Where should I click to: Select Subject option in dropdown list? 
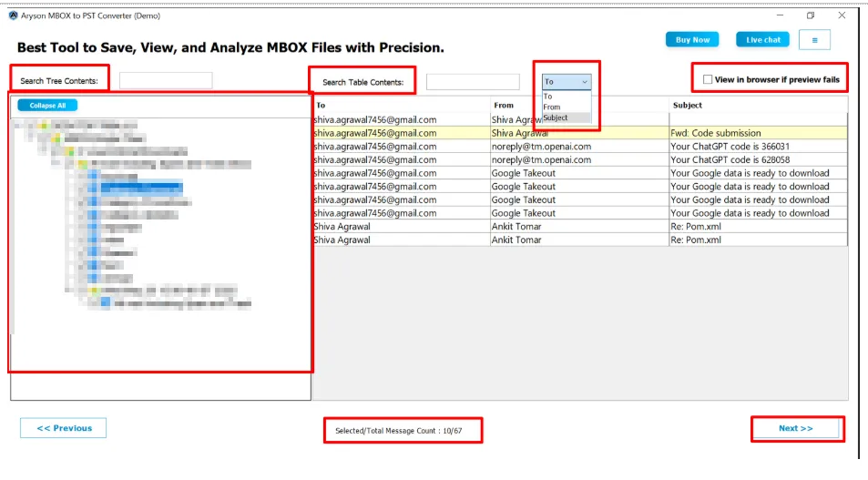point(556,117)
